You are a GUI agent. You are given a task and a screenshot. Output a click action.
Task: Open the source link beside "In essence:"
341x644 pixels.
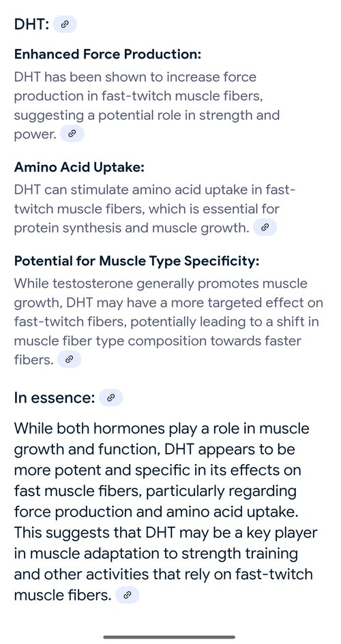click(111, 397)
